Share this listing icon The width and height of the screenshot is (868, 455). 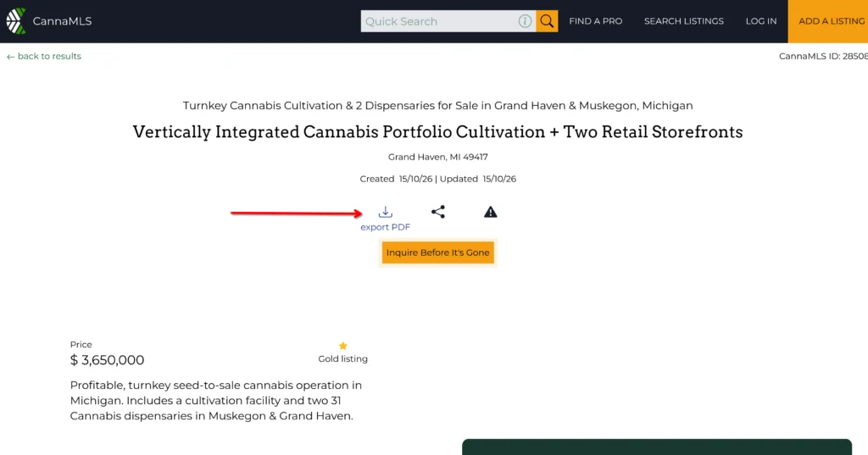[438, 212]
